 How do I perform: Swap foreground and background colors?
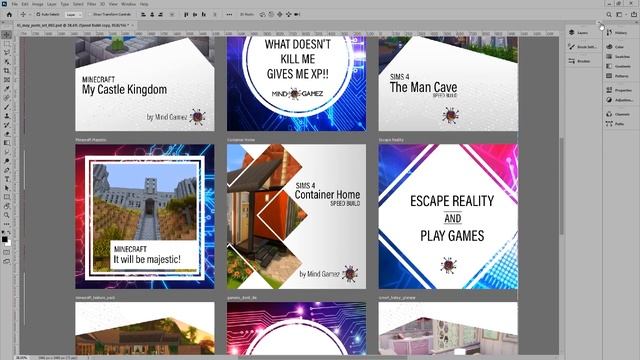(9, 233)
